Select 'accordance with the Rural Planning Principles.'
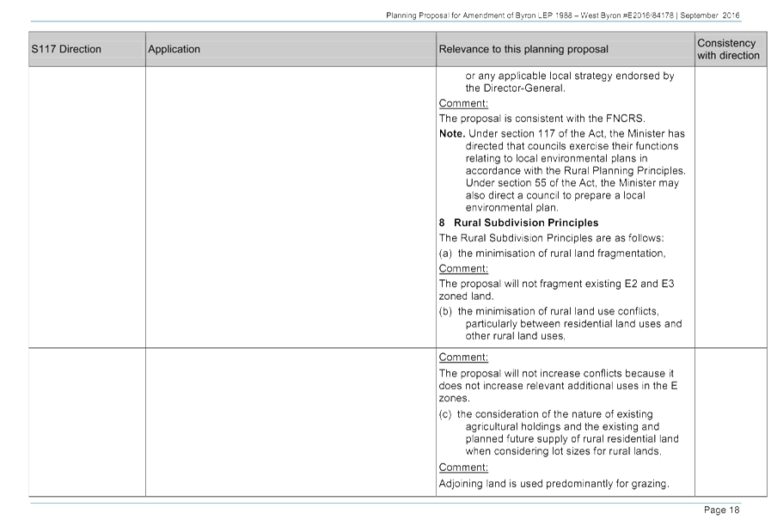The width and height of the screenshot is (771, 532). [576, 171]
